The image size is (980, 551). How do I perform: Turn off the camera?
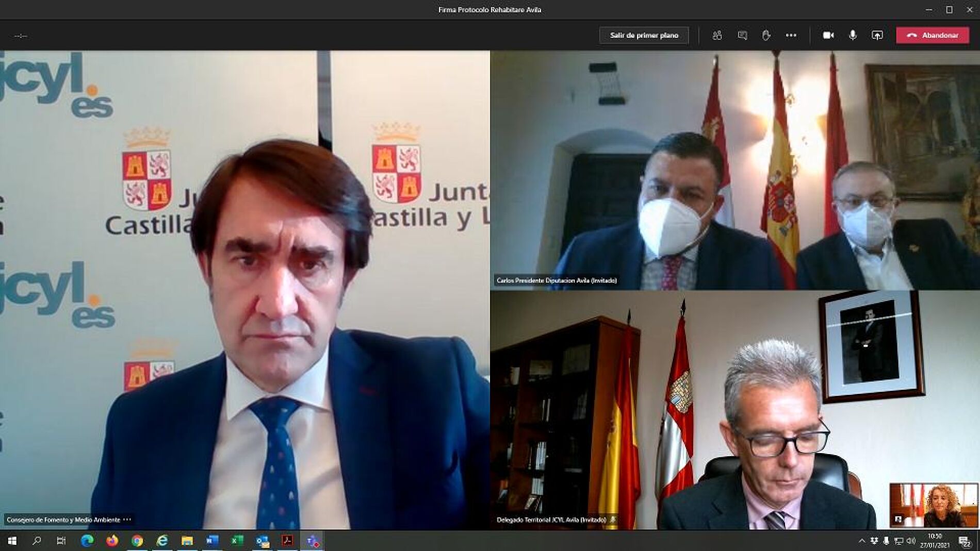coord(828,36)
